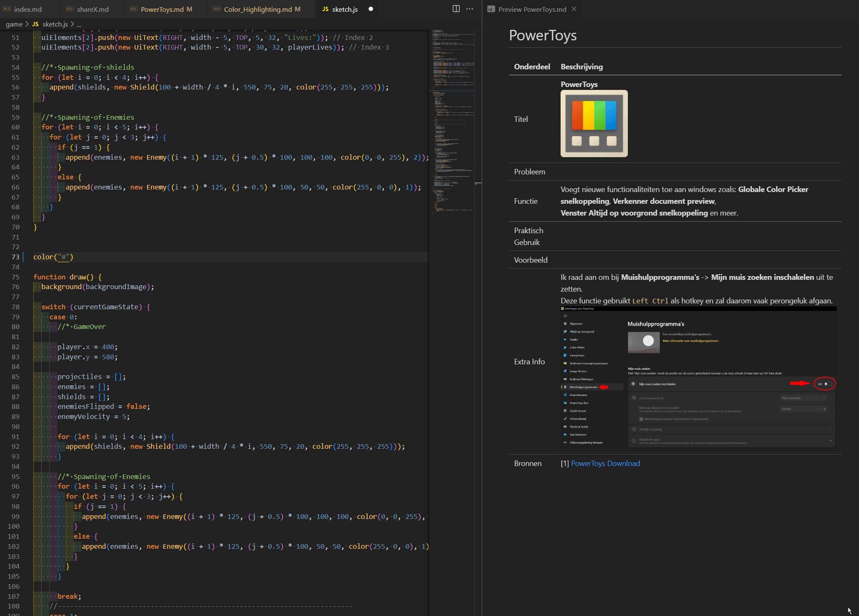Toggle the 'Mijn muis zoeken inschakelen' switch
Image resolution: width=859 pixels, height=616 pixels.
[x=827, y=384]
